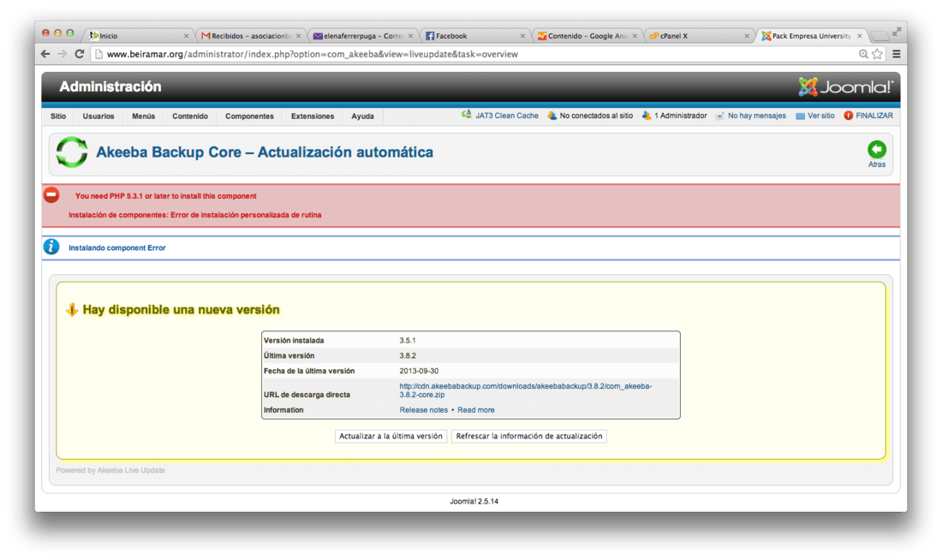
Task: Click the No conectados al sitio status
Action: point(596,116)
